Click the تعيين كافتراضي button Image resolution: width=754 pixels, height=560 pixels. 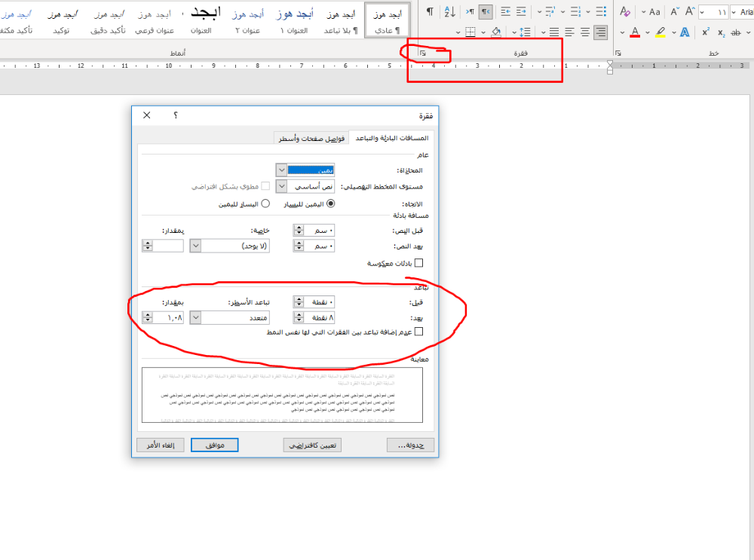coord(312,445)
